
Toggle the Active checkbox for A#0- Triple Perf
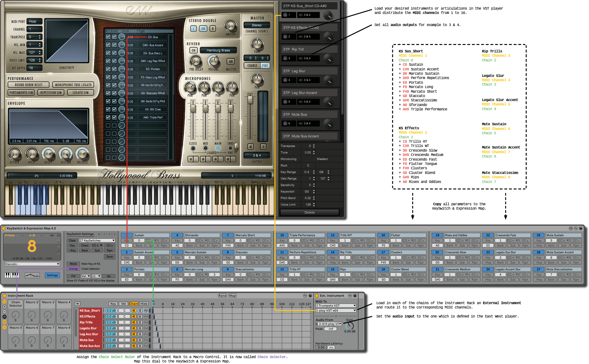[108, 117]
